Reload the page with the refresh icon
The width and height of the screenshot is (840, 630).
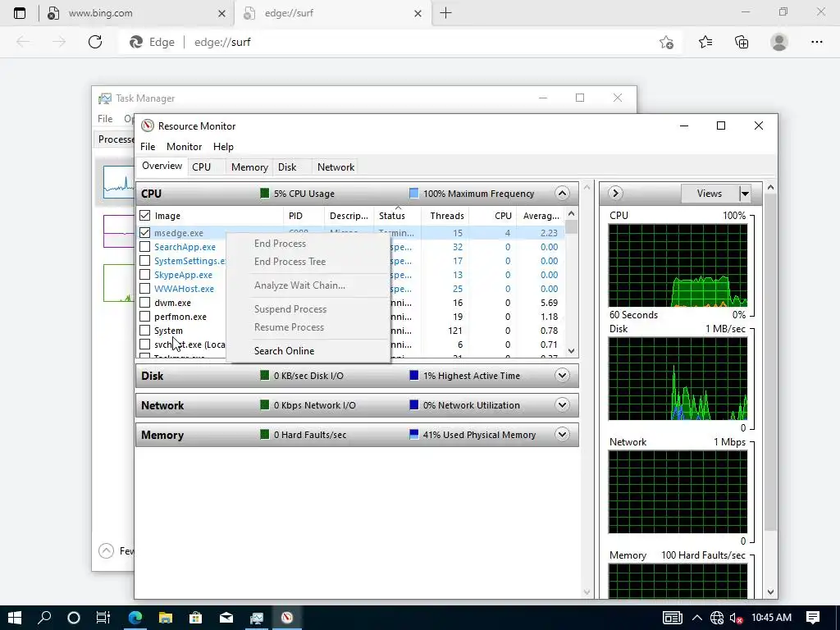pyautogui.click(x=95, y=42)
